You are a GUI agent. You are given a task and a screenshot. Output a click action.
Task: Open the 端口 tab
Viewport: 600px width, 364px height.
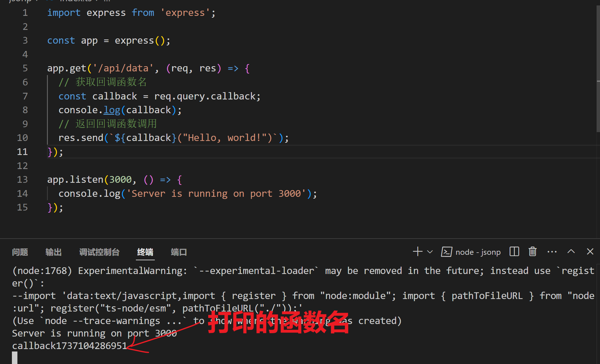pyautogui.click(x=179, y=252)
